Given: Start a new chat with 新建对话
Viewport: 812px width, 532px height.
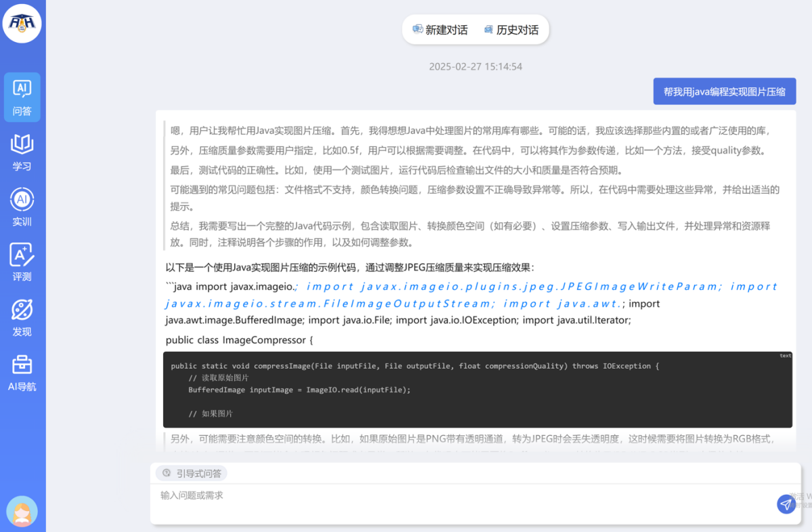Looking at the screenshot, I should (x=440, y=30).
